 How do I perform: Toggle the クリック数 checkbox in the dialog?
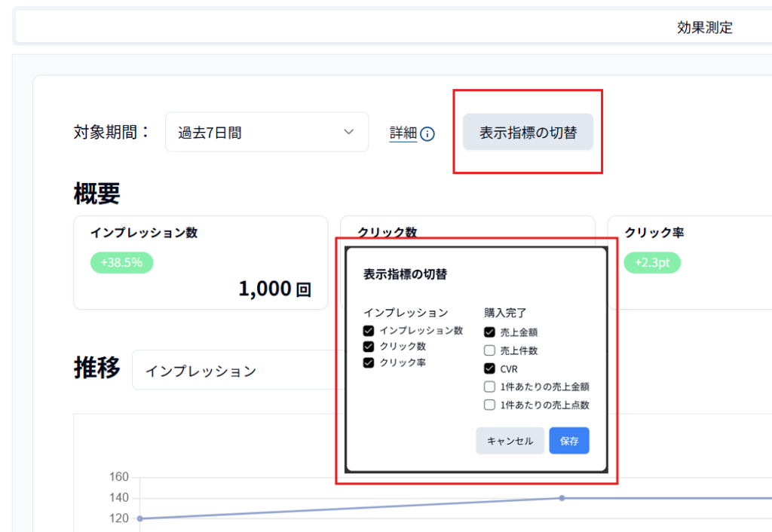pyautogui.click(x=369, y=347)
